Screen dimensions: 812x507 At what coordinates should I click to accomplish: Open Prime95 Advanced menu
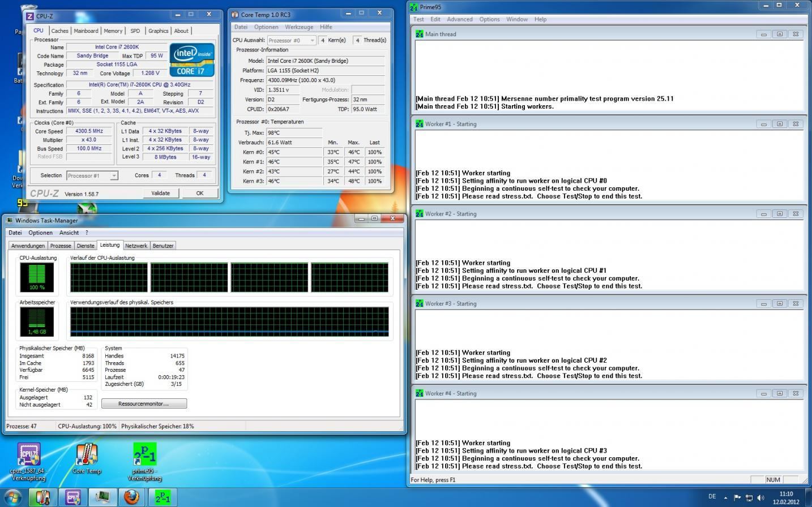pyautogui.click(x=460, y=19)
